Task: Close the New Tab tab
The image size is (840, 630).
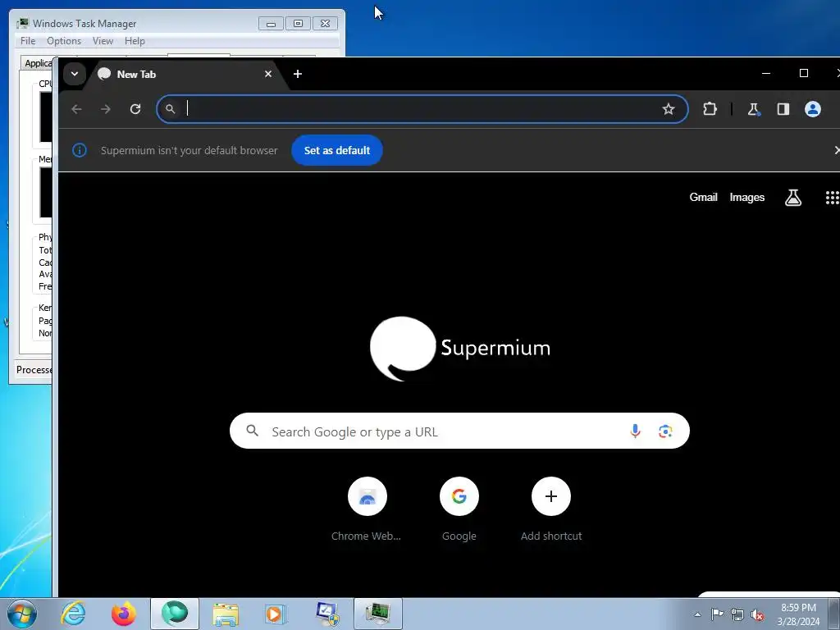Action: (268, 74)
